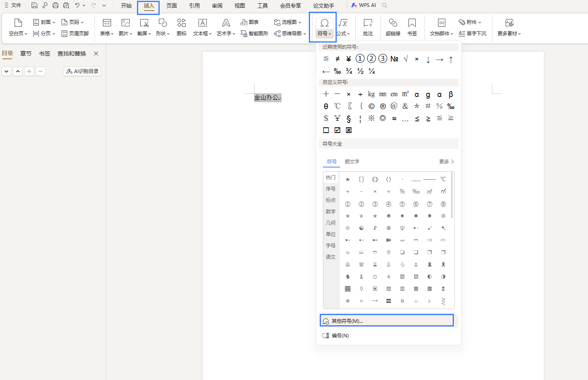Insert the ¥ symbol from recent symbols

point(349,59)
